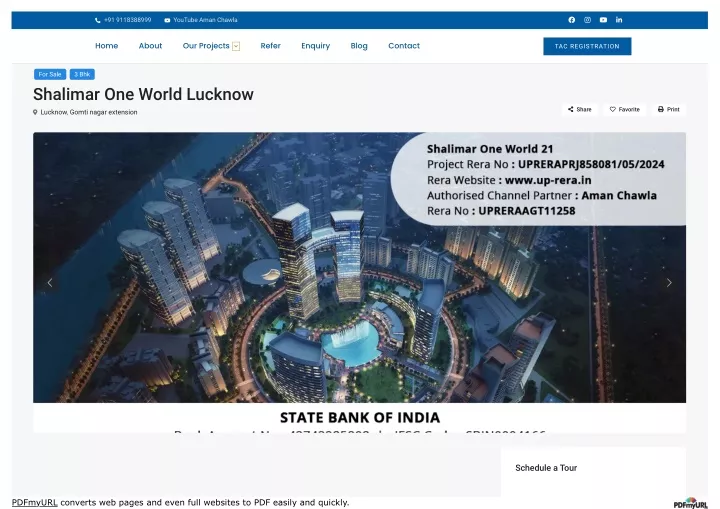The image size is (720, 509).
Task: Open the Our Projects menu
Action: tap(206, 46)
